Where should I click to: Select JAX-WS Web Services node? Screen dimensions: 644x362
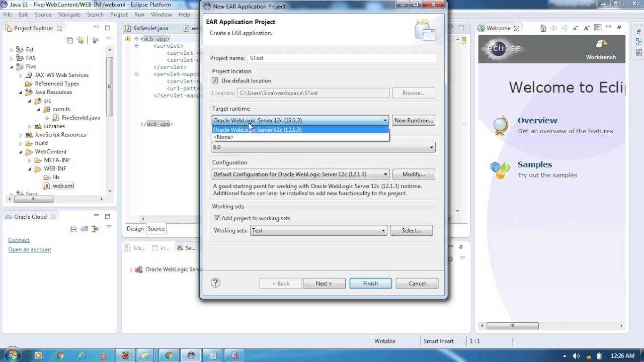click(x=57, y=75)
